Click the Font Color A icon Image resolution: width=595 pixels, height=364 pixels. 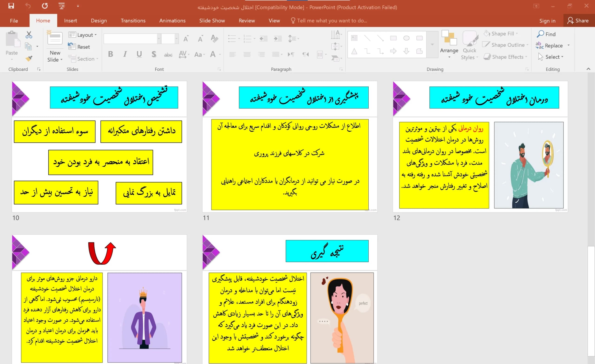click(x=213, y=54)
